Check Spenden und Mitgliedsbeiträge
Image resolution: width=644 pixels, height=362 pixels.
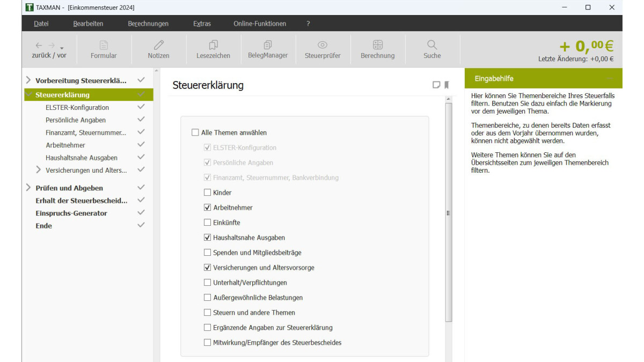tap(207, 253)
